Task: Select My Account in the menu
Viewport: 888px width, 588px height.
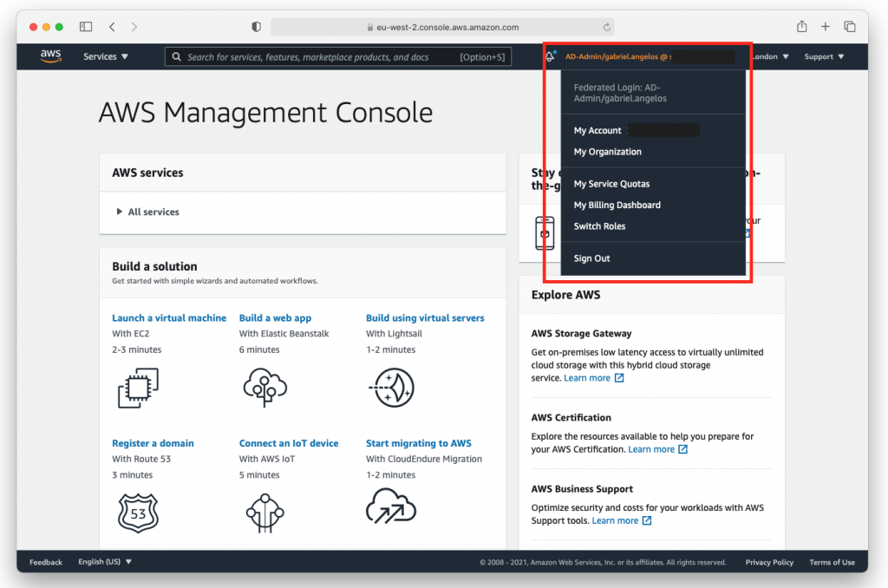Action: [x=597, y=131]
